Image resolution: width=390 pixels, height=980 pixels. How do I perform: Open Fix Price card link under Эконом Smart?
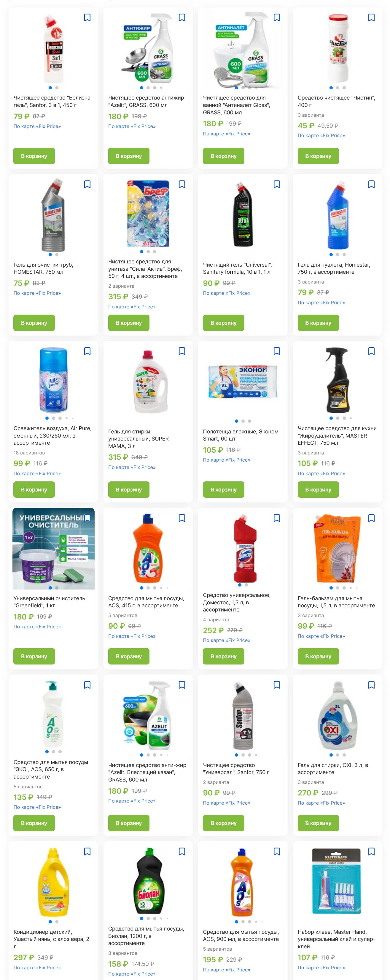[227, 460]
